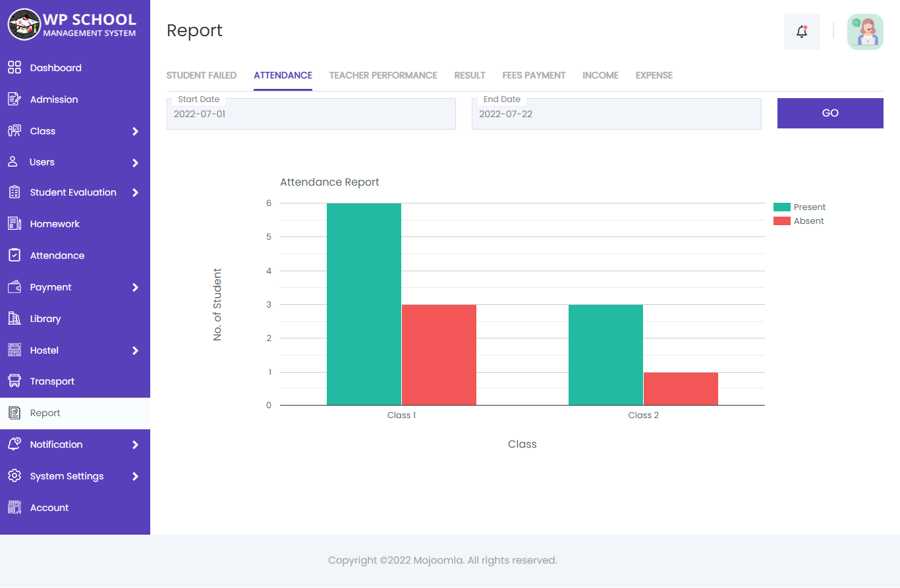Click the Report page heading
900x588 pixels.
coord(194,31)
